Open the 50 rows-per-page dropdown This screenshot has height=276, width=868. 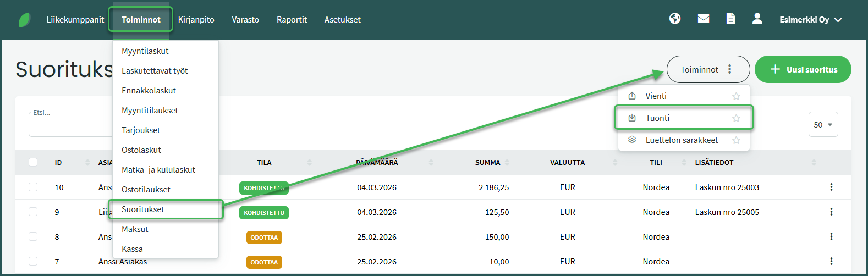[x=823, y=125]
